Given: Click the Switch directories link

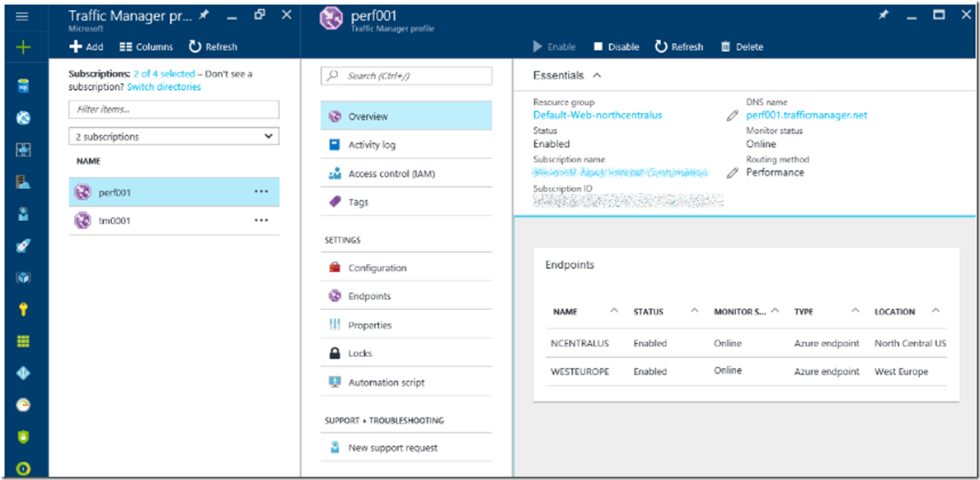Looking at the screenshot, I should pos(164,87).
